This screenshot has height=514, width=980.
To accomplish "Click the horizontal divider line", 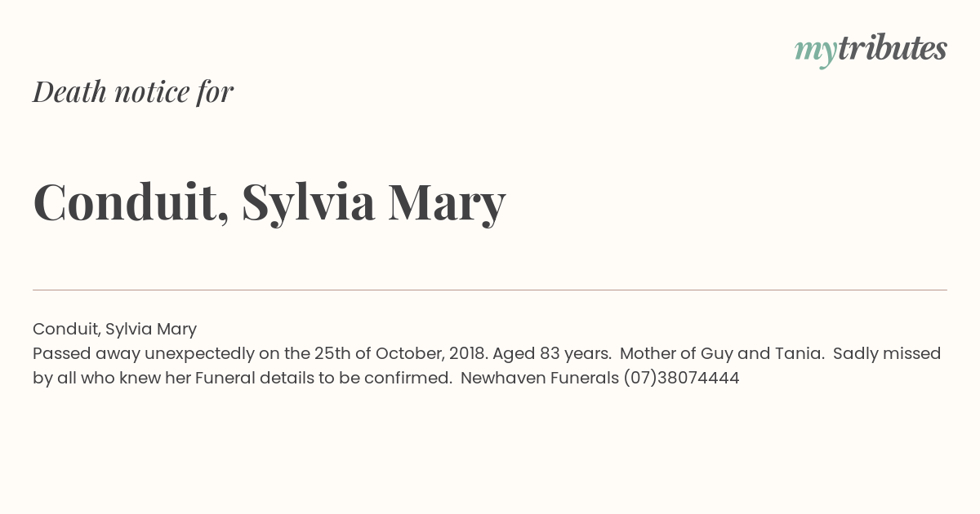I will (490, 290).
